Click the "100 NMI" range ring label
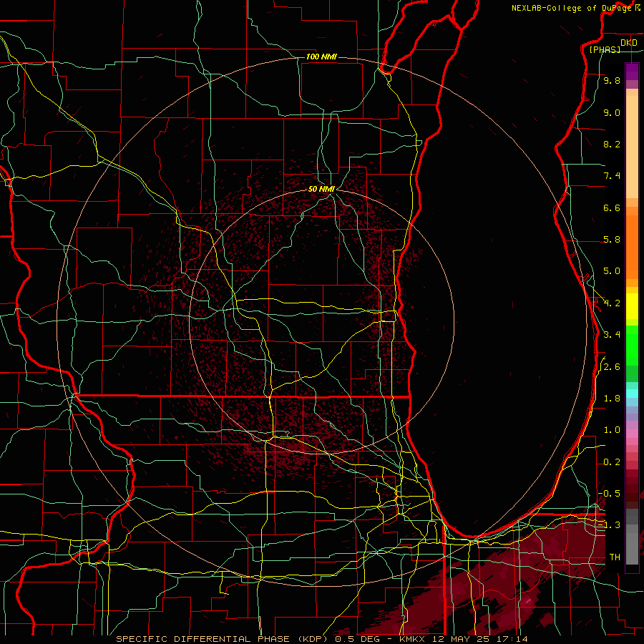Viewport: 644px width, 644px height. 321,57
